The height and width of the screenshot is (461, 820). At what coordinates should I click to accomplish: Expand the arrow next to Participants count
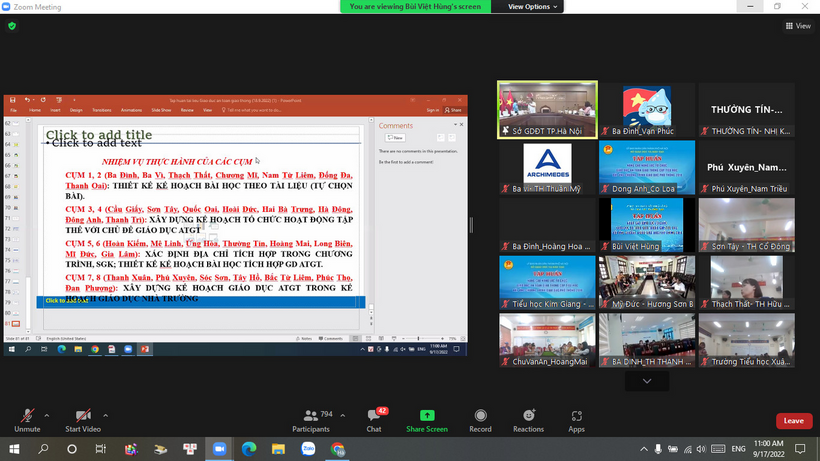[x=343, y=412]
